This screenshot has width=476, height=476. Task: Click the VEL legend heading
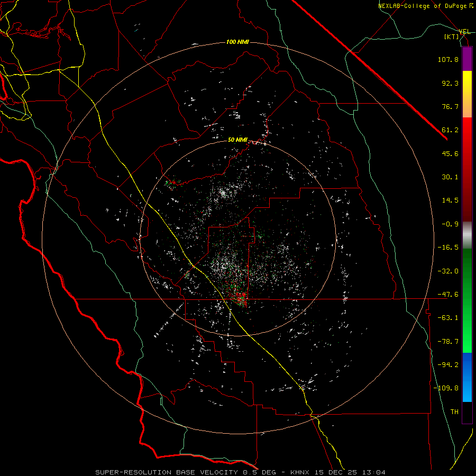pos(465,32)
